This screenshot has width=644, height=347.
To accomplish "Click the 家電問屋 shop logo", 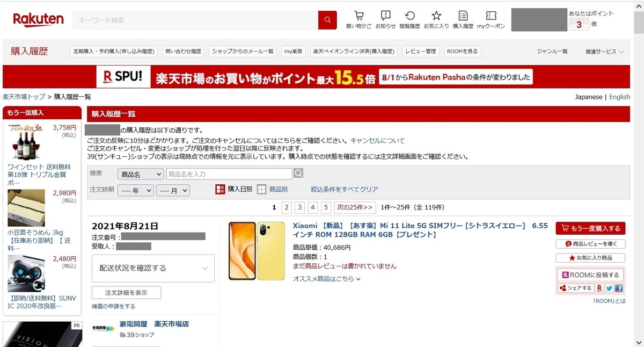I will 103,328.
